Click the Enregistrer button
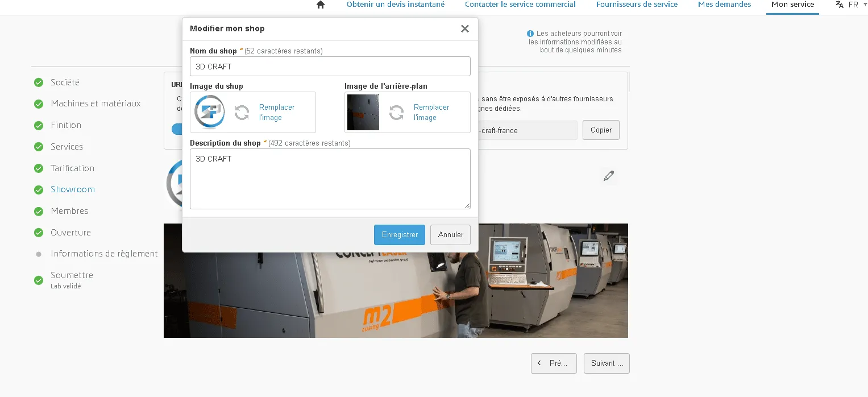Image resolution: width=868 pixels, height=397 pixels. [x=399, y=234]
